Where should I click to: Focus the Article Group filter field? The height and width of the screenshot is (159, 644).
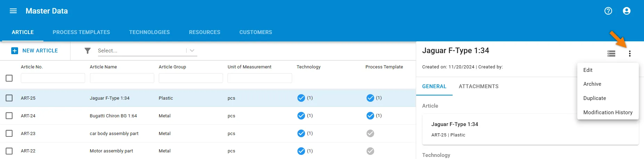pyautogui.click(x=191, y=78)
